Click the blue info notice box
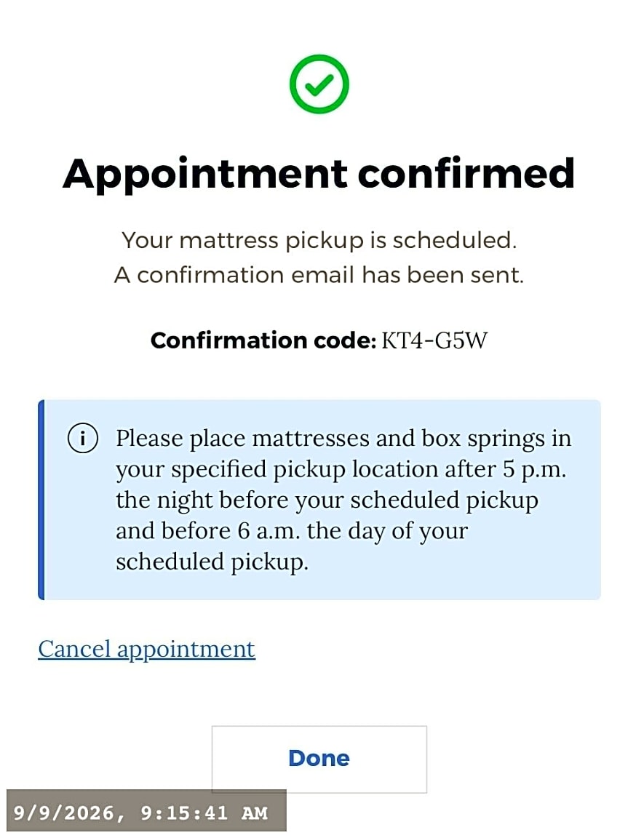This screenshot has height=838, width=644. (x=319, y=500)
